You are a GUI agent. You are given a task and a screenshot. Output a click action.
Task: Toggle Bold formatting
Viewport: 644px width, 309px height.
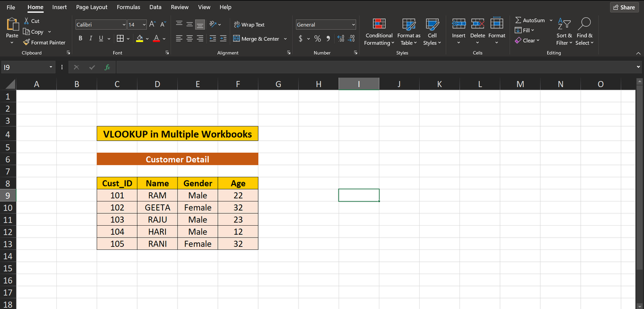pos(80,39)
